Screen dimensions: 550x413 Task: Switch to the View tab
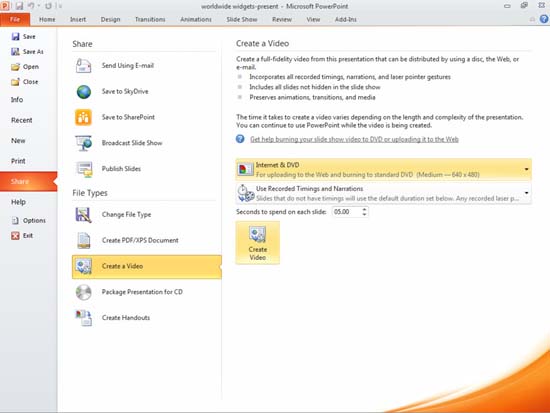click(313, 19)
